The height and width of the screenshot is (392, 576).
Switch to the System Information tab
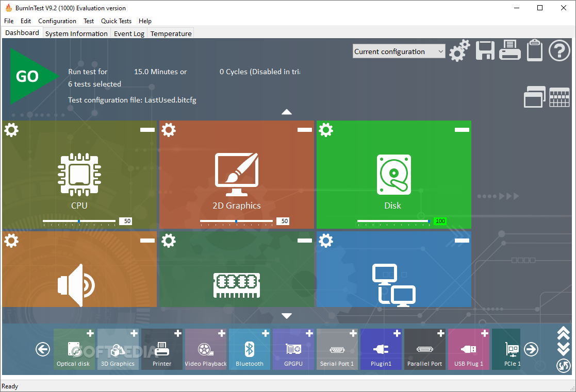[76, 33]
